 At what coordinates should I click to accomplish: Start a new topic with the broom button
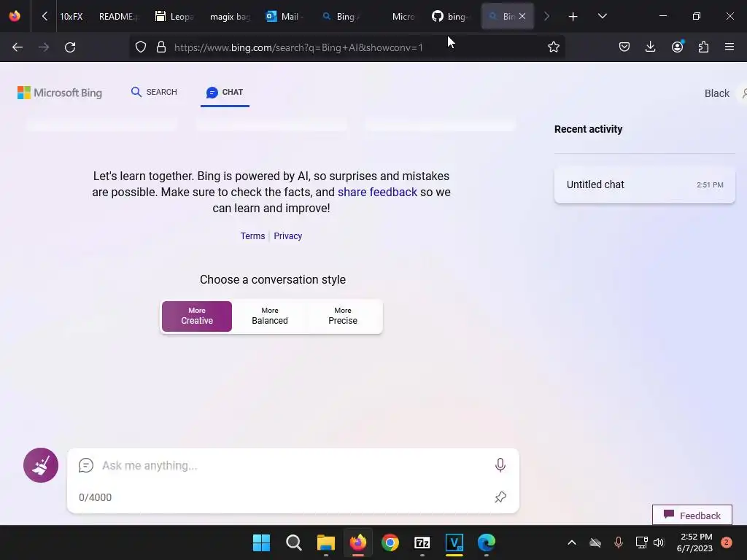41,465
